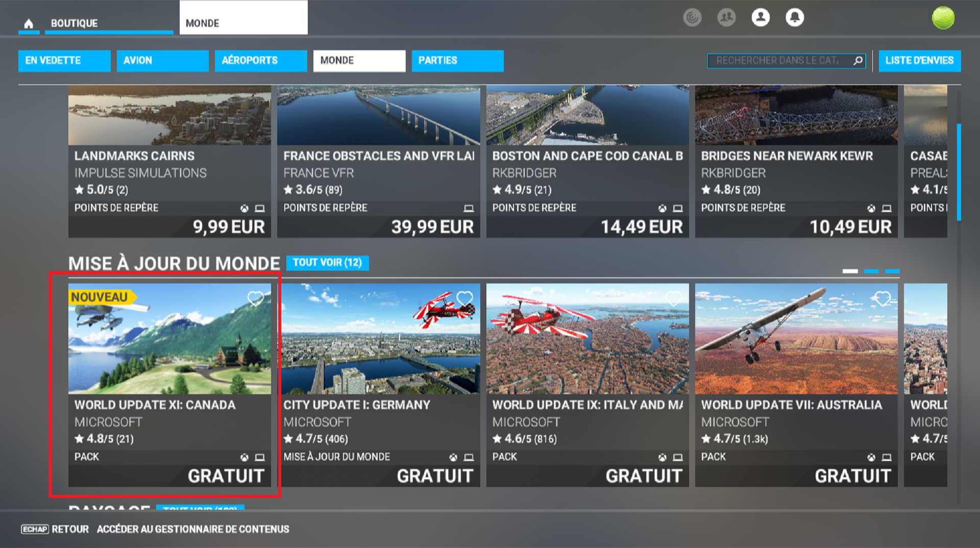This screenshot has width=980, height=548.
Task: Go to the home icon
Action: click(x=29, y=23)
